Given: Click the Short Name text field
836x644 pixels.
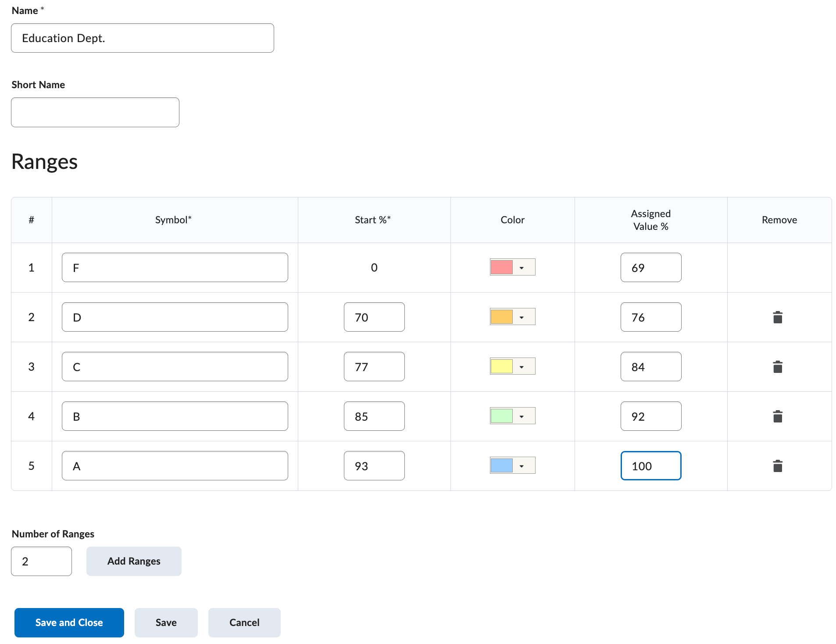Looking at the screenshot, I should [x=95, y=112].
